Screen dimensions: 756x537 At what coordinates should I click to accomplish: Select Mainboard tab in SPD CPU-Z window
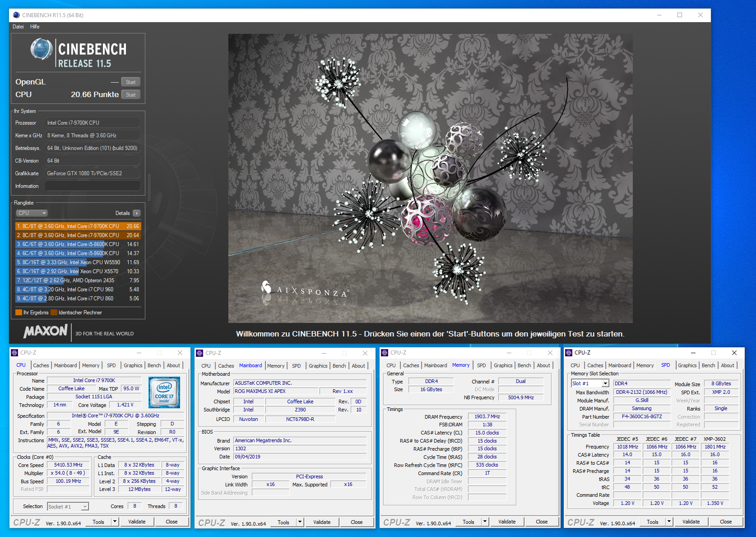coord(620,365)
